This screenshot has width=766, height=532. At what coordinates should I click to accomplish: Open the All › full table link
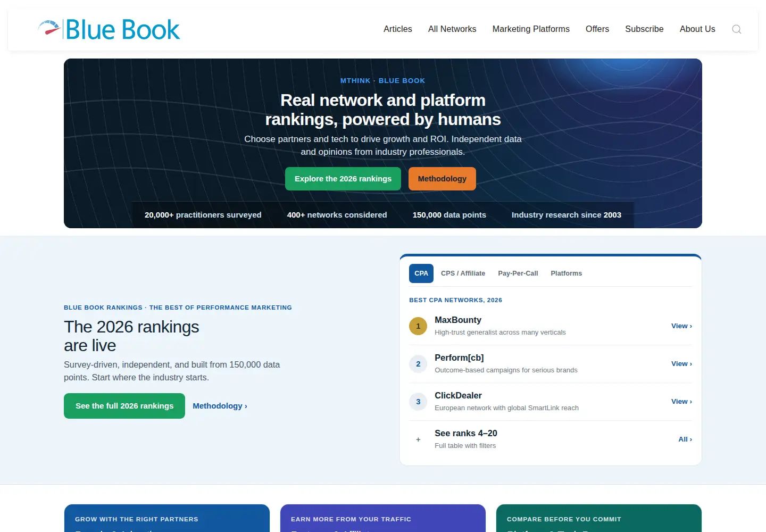685,439
